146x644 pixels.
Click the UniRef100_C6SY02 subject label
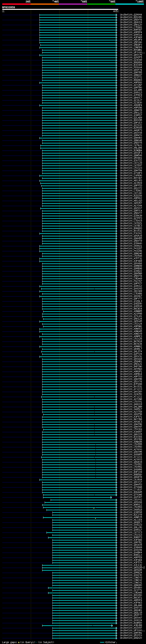click(x=131, y=500)
